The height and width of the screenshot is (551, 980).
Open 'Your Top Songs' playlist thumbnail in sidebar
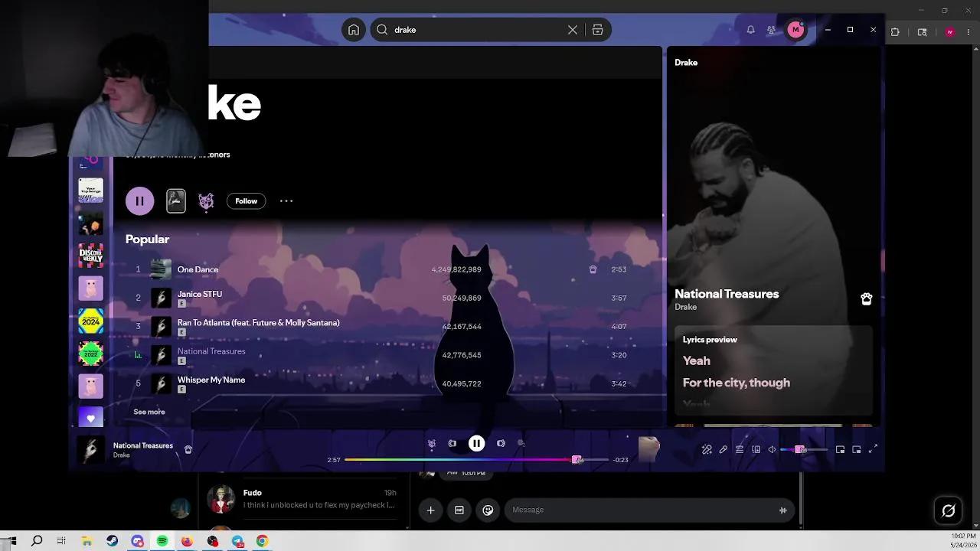90,191
